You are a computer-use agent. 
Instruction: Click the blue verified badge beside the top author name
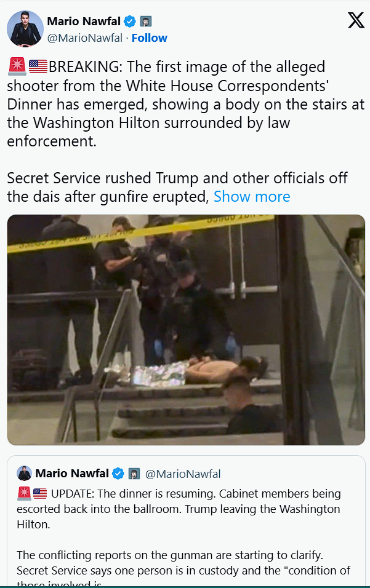129,22
